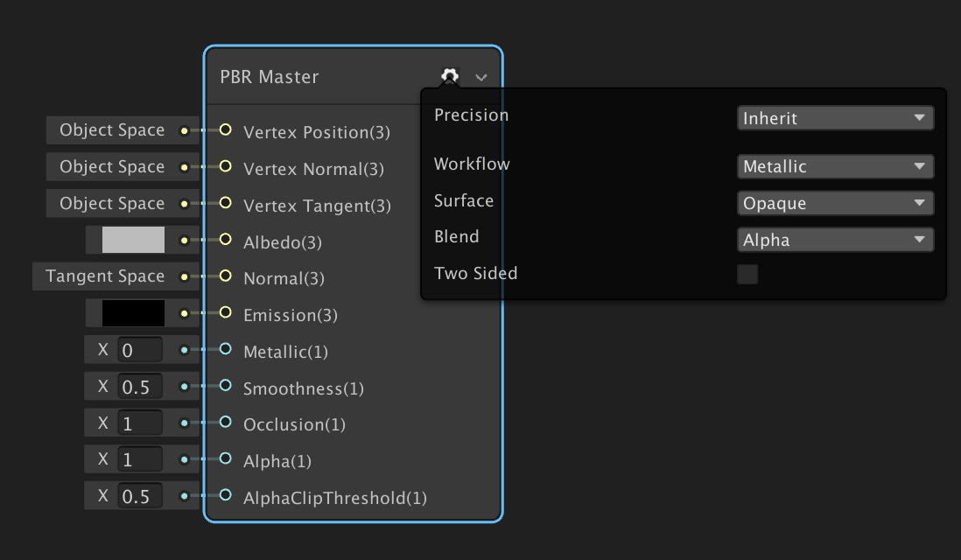Click the Tangent Space label for Normal
Screen dimensions: 961x560
(105, 276)
